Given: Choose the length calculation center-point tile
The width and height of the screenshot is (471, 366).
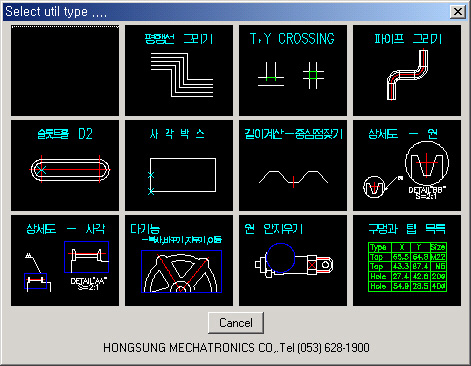Looking at the screenshot, I should 293,166.
